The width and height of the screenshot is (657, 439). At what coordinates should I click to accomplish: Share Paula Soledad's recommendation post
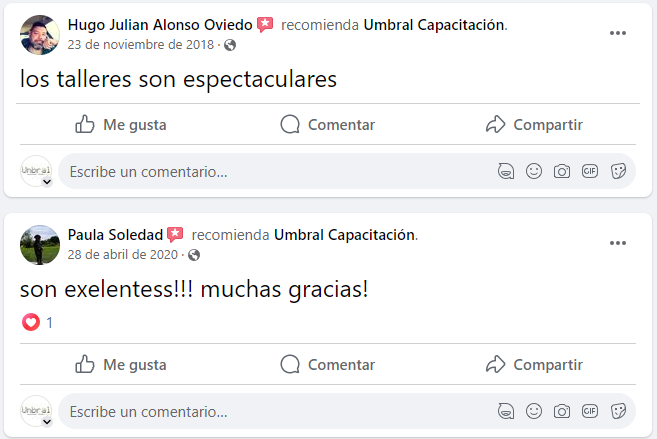click(534, 365)
